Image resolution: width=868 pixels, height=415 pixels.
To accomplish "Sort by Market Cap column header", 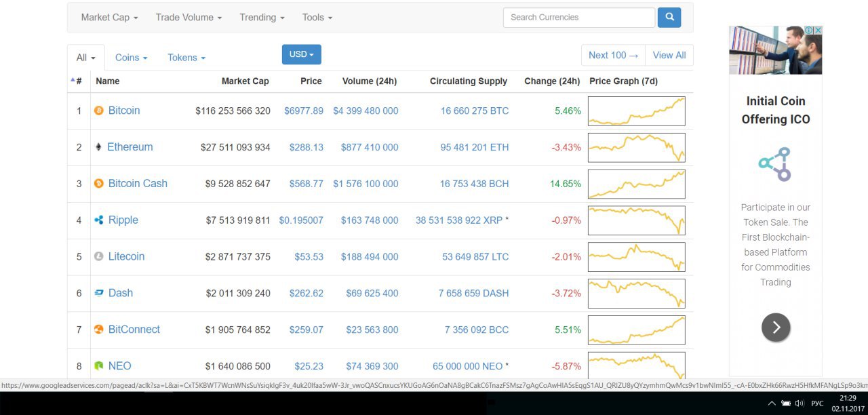I will (x=245, y=81).
